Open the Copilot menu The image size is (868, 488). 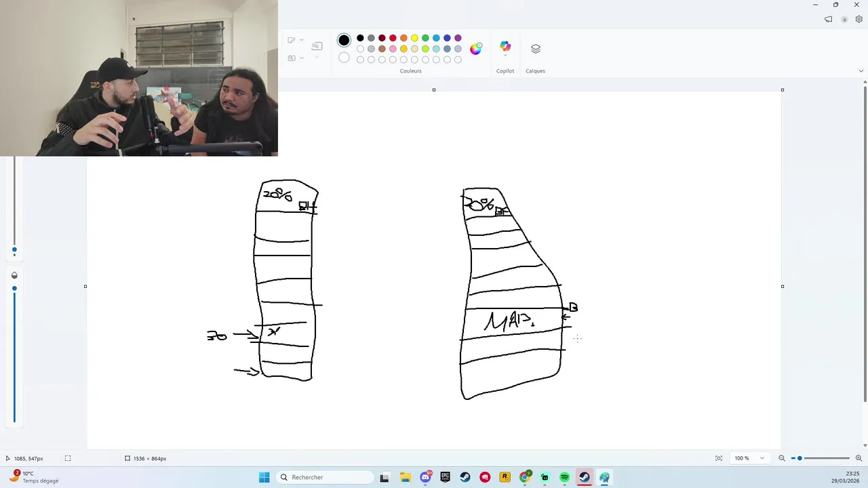[505, 48]
